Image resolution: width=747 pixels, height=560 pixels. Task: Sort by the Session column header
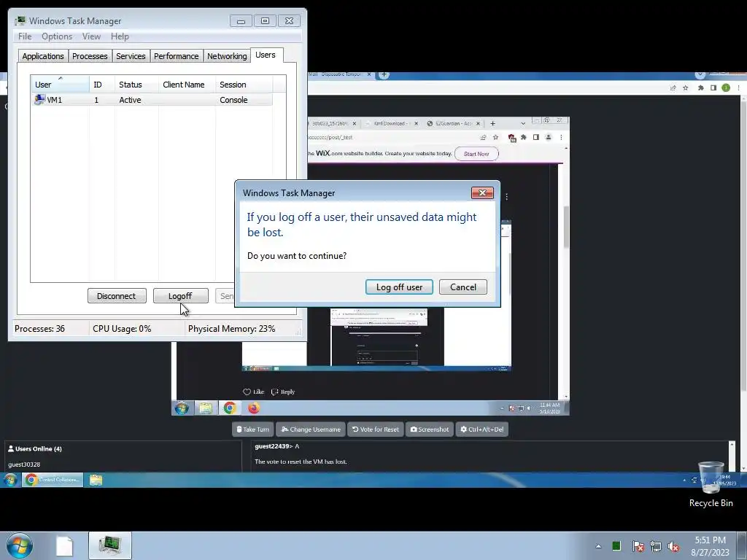coord(244,85)
